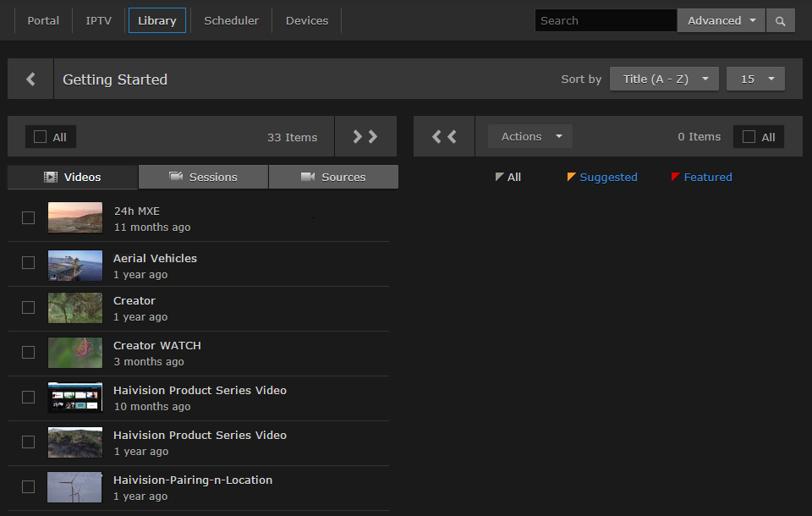Select the red Featured flag icon
812x516 pixels.
click(x=675, y=177)
